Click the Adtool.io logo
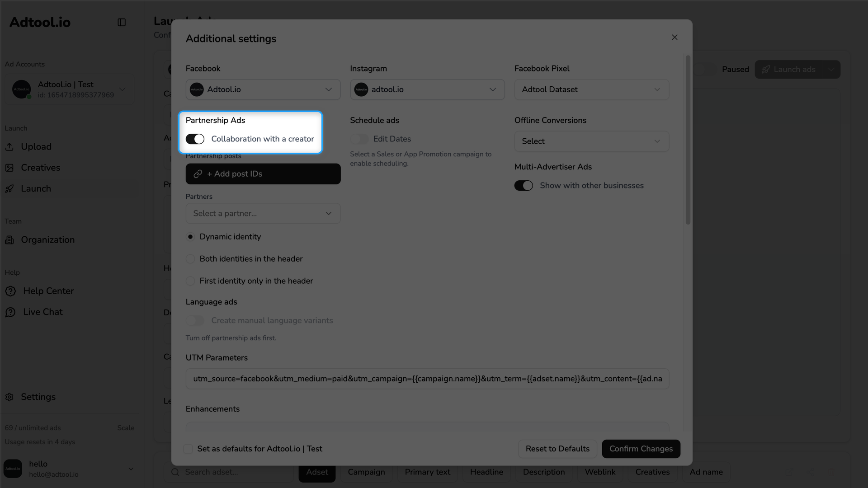The height and width of the screenshot is (488, 868). (40, 22)
